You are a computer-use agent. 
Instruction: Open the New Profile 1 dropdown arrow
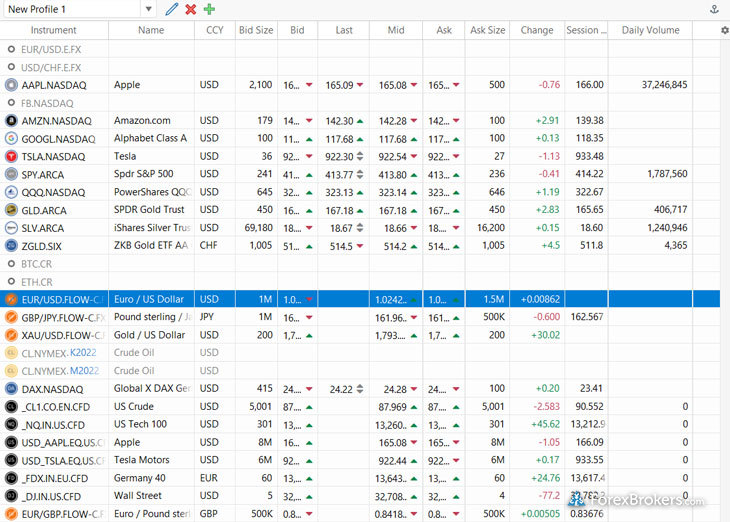tap(148, 9)
